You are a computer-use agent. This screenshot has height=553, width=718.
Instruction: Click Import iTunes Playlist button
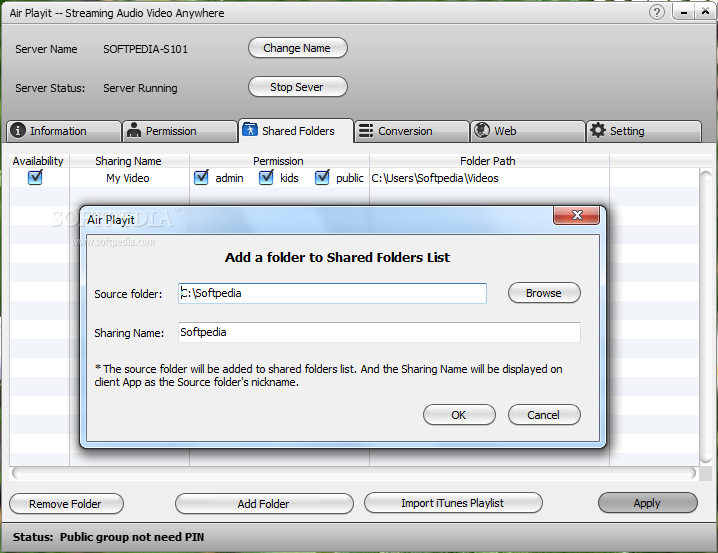tap(453, 503)
